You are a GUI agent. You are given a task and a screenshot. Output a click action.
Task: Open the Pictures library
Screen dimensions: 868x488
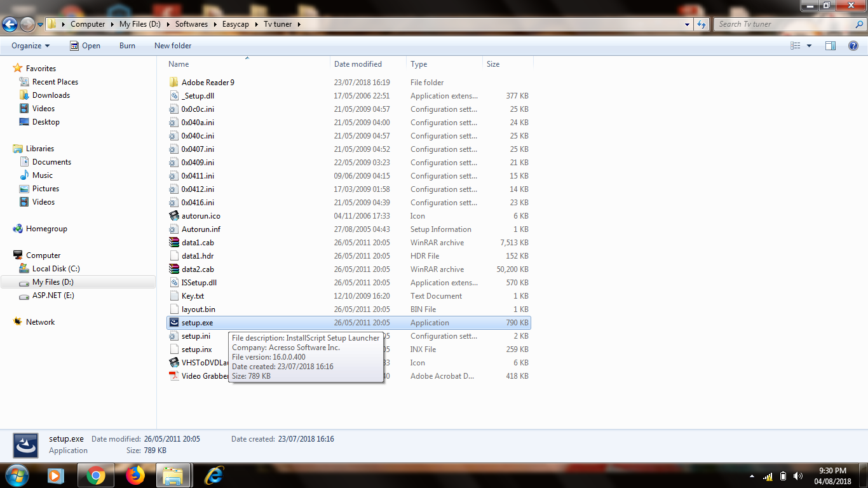point(46,189)
